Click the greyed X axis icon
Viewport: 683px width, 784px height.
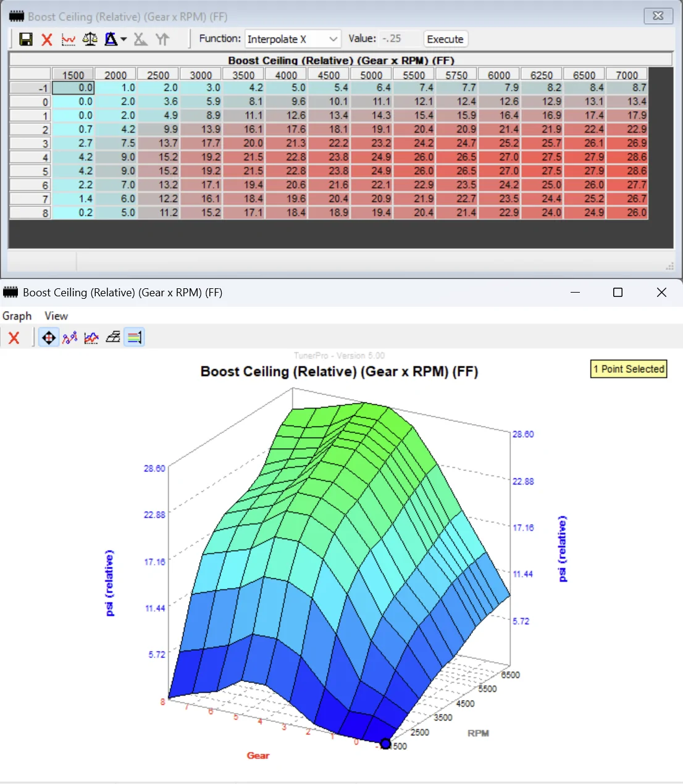coord(141,40)
